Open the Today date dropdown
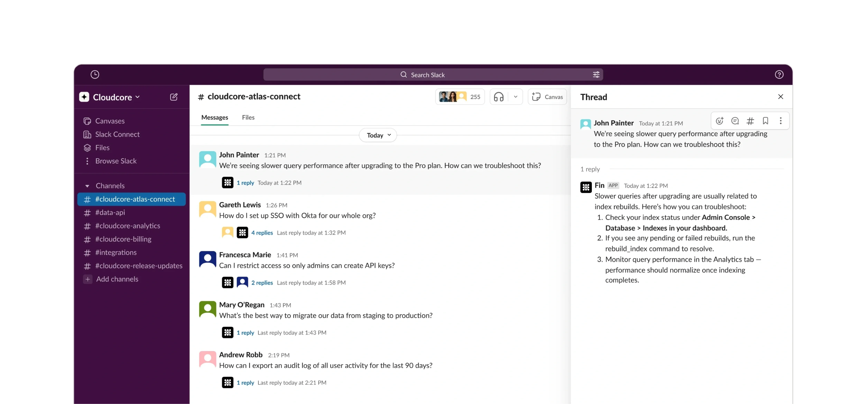868x404 pixels. pyautogui.click(x=378, y=135)
